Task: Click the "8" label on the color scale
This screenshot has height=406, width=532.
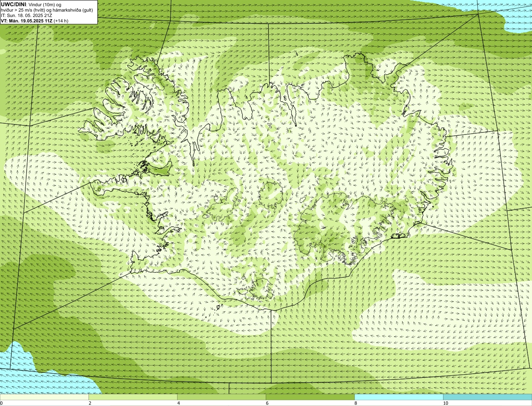Action: (x=356, y=403)
